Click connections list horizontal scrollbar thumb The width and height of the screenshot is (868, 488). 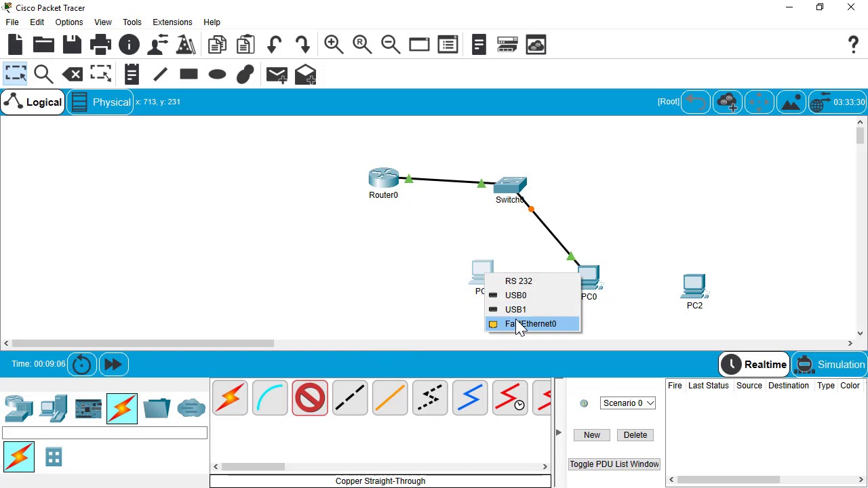click(254, 466)
